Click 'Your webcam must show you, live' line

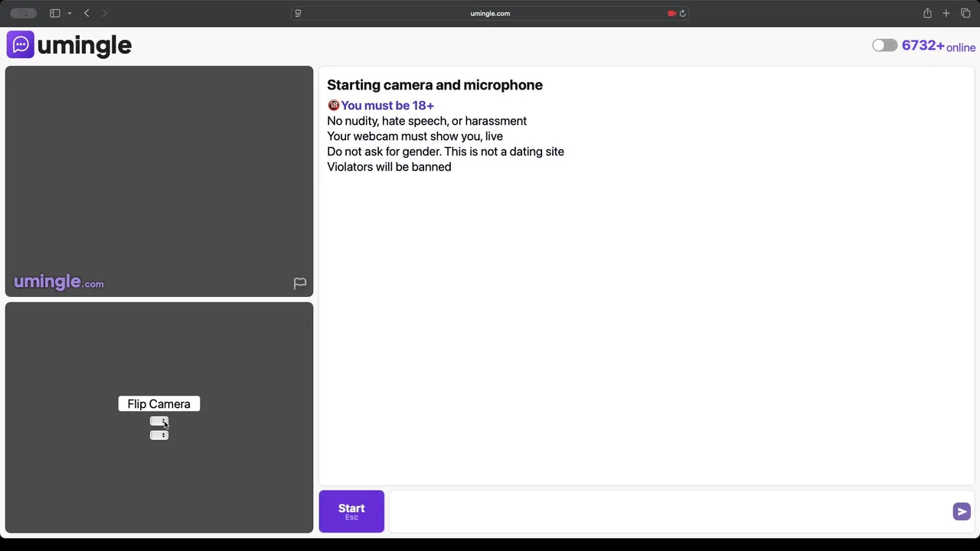[x=415, y=136]
